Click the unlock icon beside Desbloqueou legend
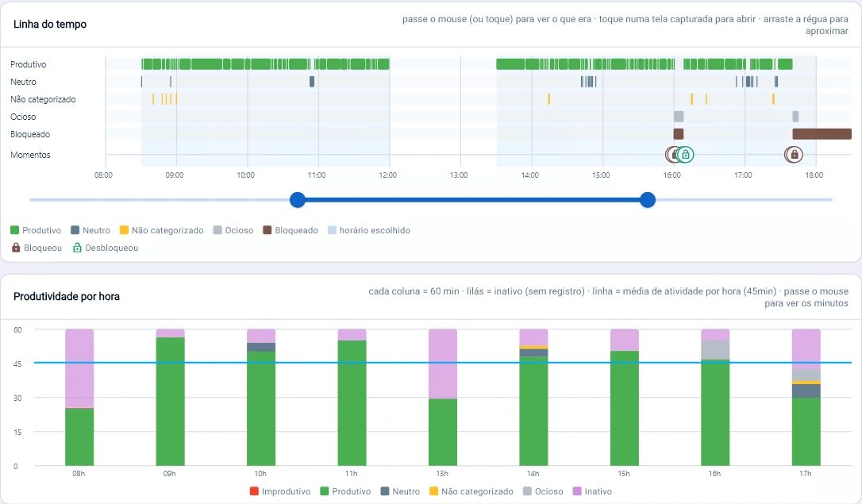 pos(78,248)
